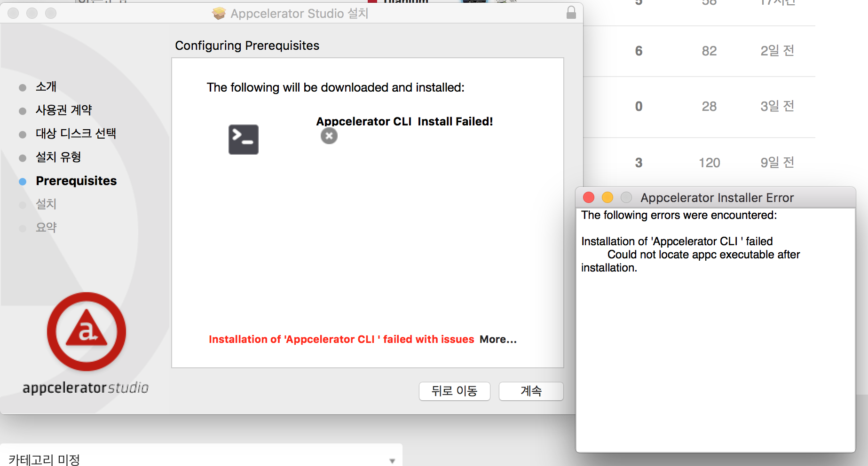
Task: Click the value 120 in background table
Action: (x=709, y=163)
